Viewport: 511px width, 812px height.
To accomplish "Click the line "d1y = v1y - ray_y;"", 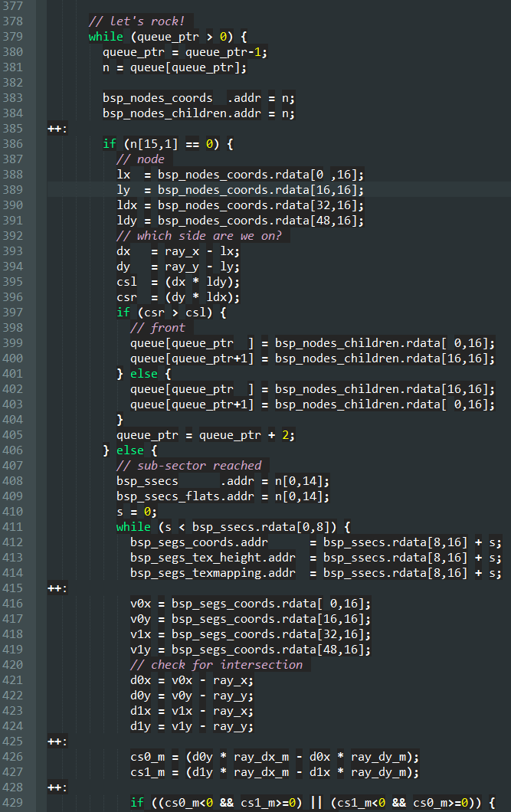I will (x=192, y=726).
